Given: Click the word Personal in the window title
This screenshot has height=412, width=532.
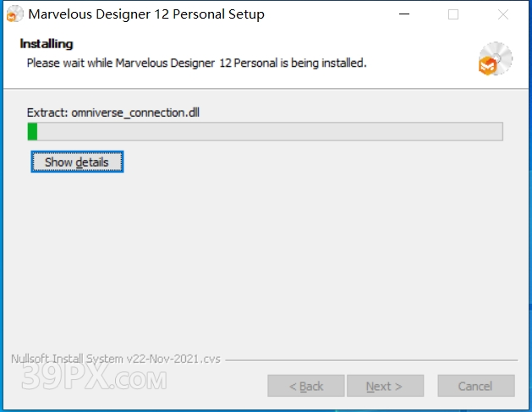Looking at the screenshot, I should coord(199,14).
